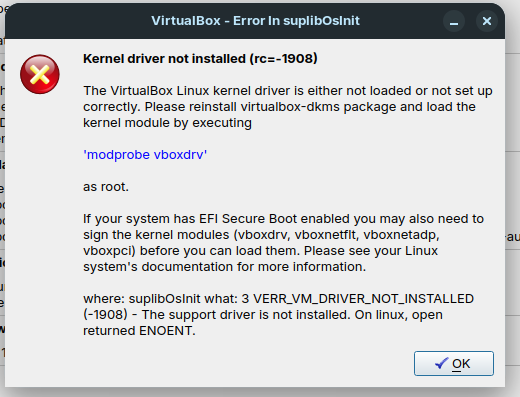Click the background window visible at right edge
Screen dimensions: 520x397
click(513, 200)
